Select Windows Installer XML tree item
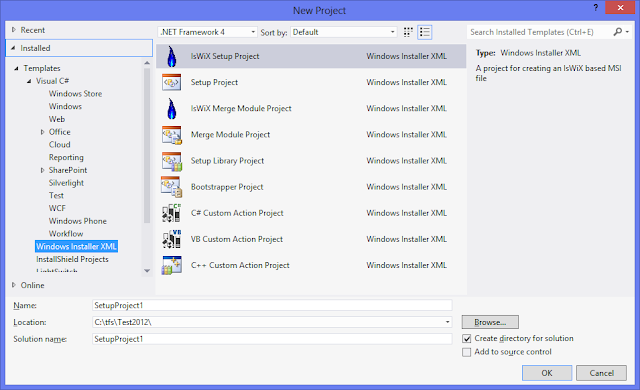Screen dimensions: 640x390 pyautogui.click(x=76, y=246)
